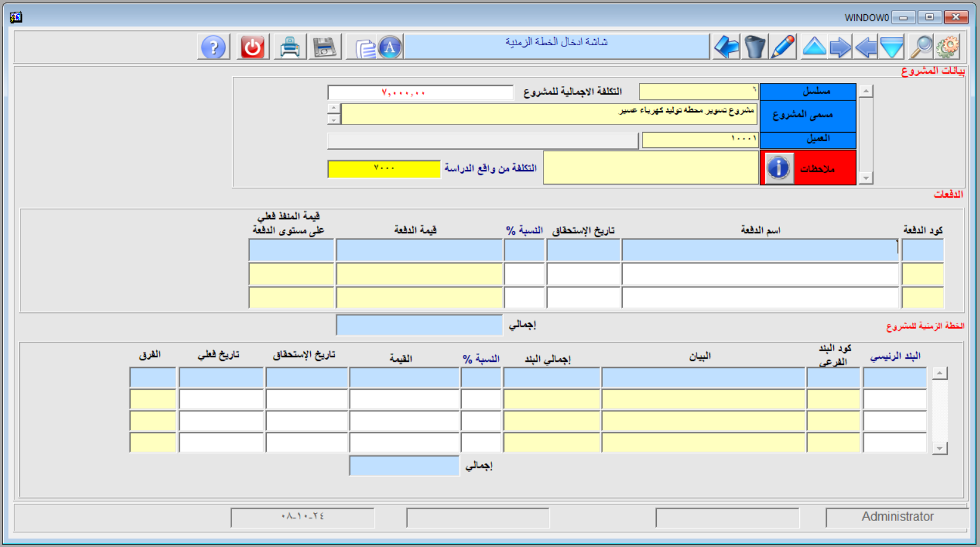Click the round blue letter A icon

pos(390,47)
